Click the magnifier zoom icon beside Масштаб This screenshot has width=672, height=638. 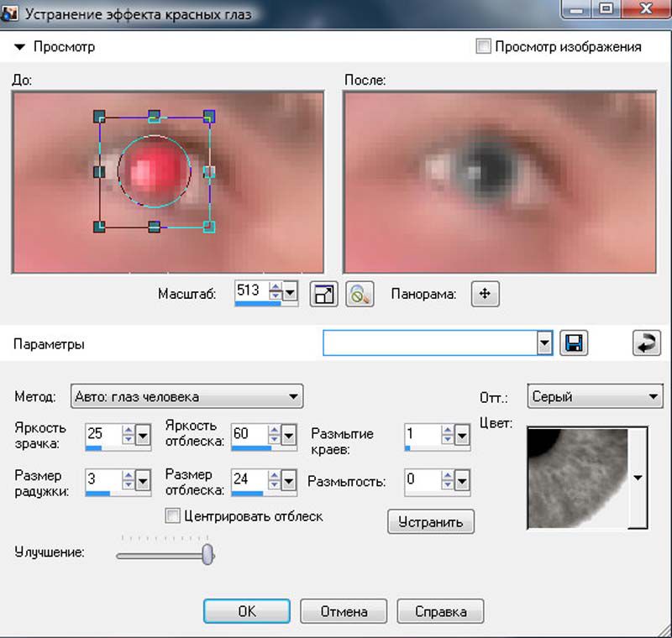[x=360, y=295]
